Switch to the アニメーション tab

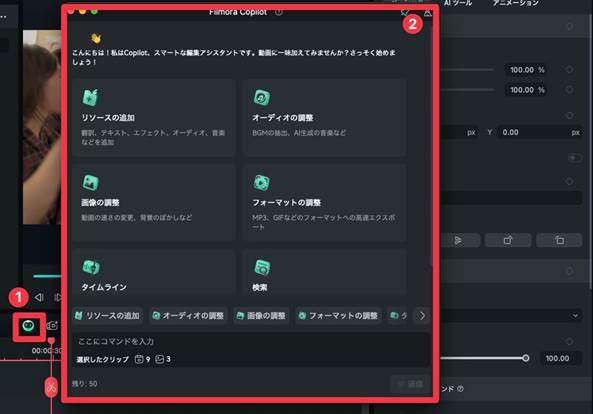point(516,3)
